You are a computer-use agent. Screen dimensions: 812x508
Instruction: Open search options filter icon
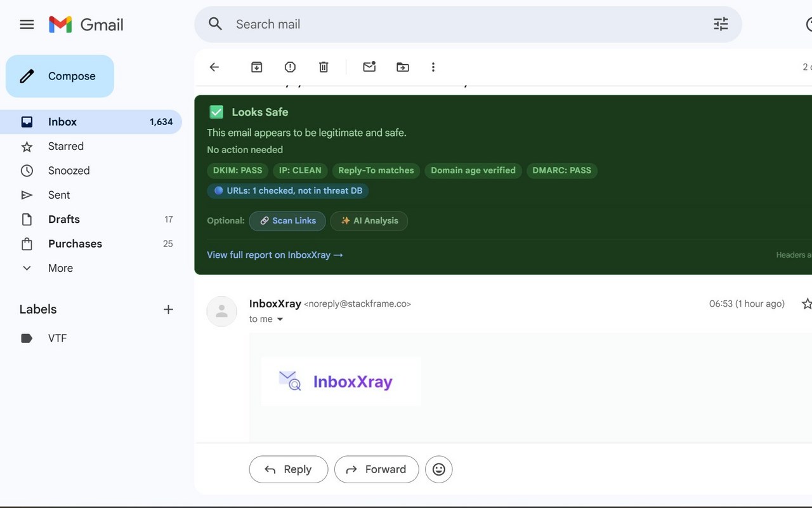(721, 24)
